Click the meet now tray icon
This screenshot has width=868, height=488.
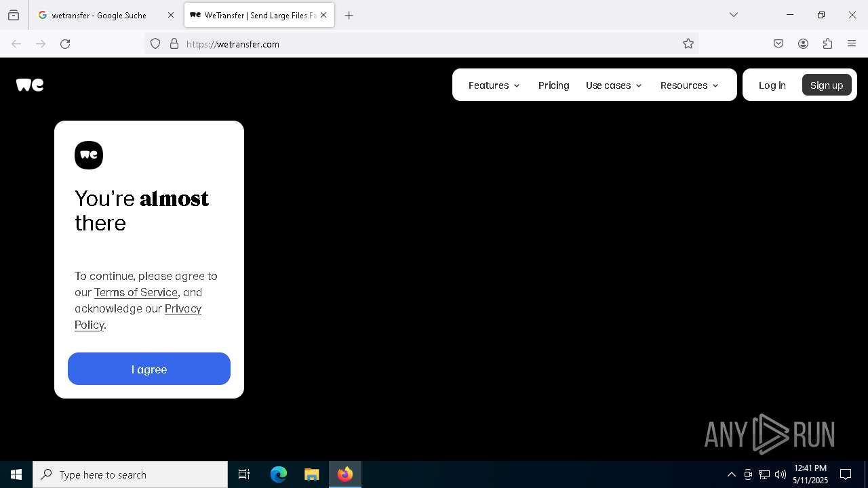[748, 474]
